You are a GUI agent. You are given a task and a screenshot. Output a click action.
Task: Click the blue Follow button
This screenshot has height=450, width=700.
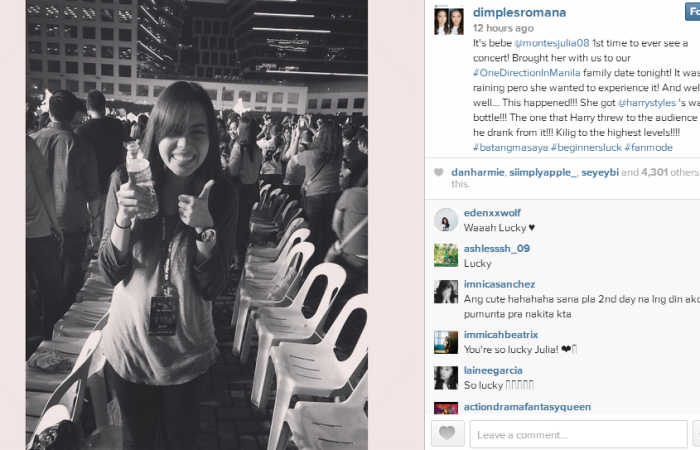(x=692, y=12)
